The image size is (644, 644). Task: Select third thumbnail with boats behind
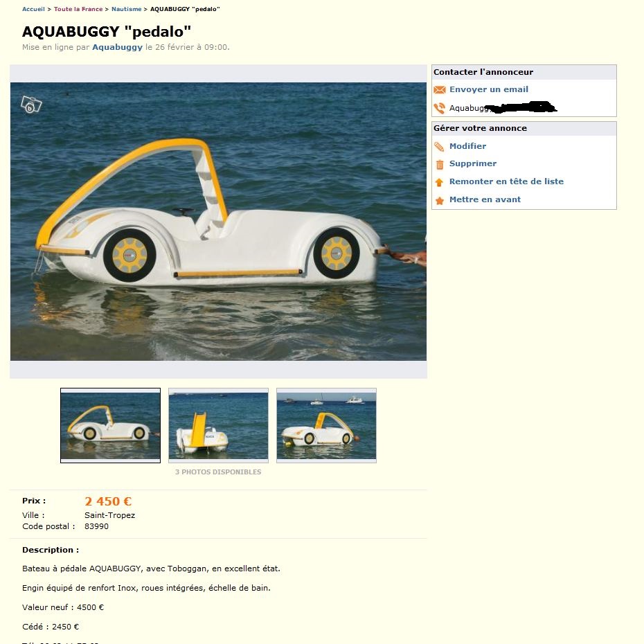point(327,425)
